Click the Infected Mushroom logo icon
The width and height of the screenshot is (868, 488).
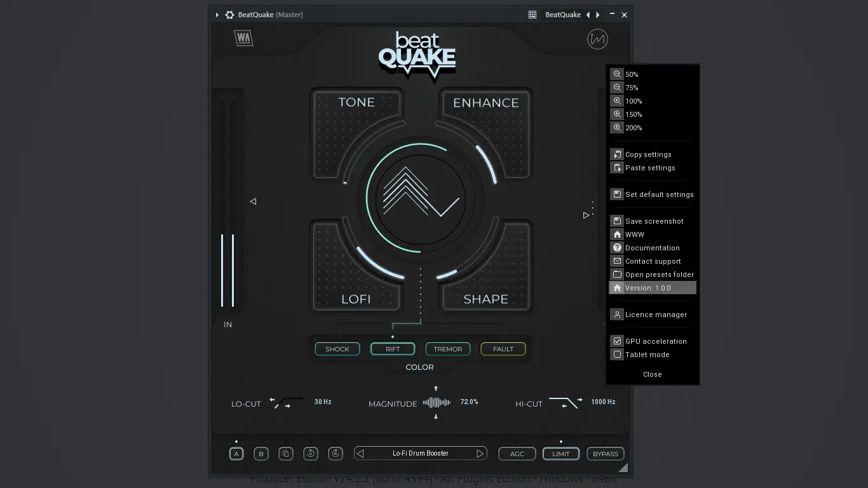point(597,39)
